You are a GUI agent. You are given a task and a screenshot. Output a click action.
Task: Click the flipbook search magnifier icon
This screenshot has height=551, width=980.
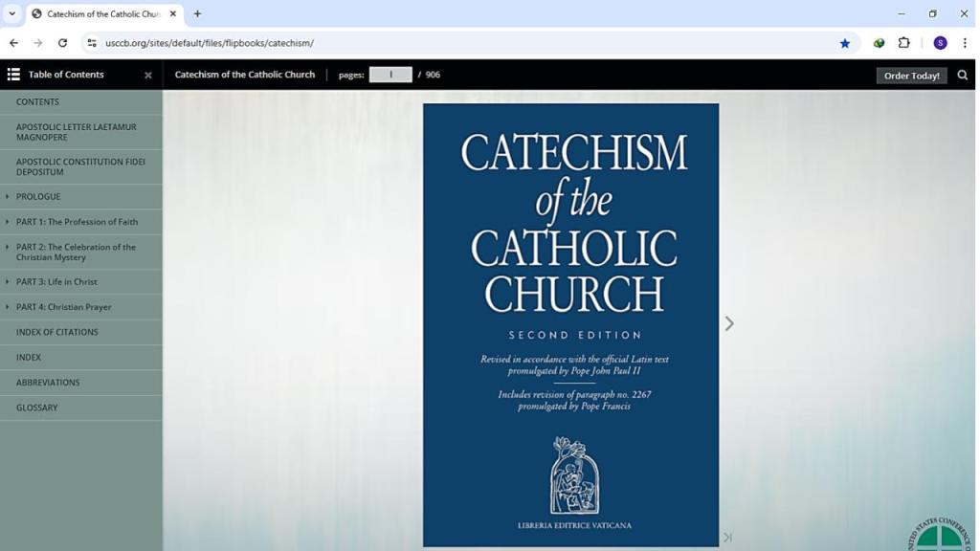[x=962, y=75]
